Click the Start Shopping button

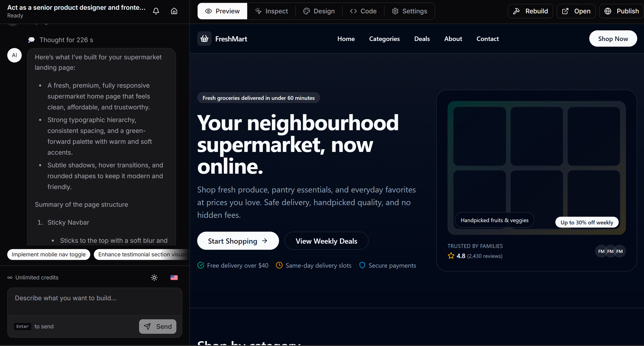tap(238, 241)
